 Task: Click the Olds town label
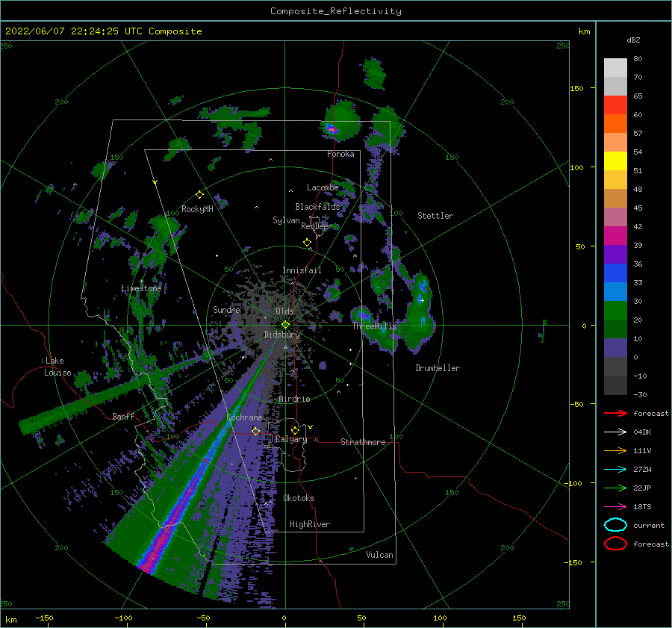point(284,311)
